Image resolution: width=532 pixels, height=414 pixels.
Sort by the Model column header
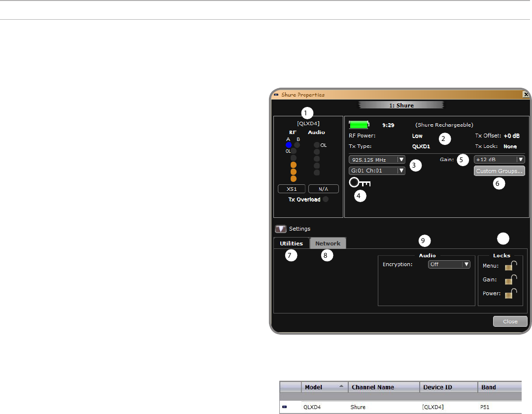pyautogui.click(x=324, y=387)
